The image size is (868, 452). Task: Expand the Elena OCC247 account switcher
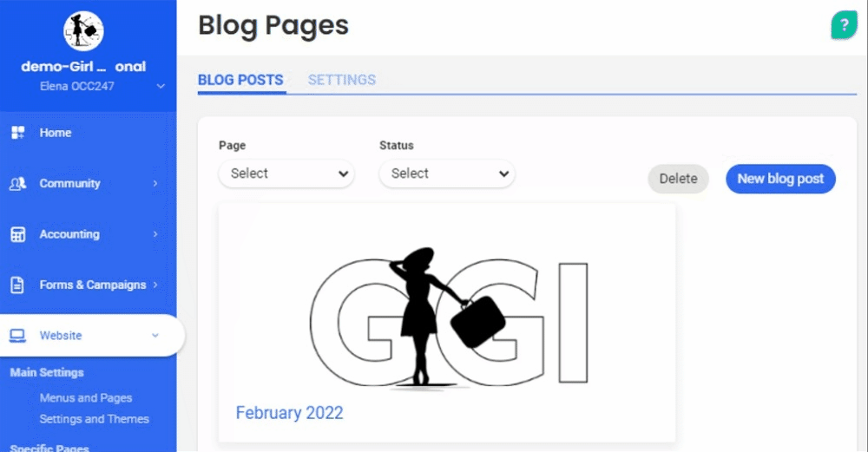click(x=160, y=86)
